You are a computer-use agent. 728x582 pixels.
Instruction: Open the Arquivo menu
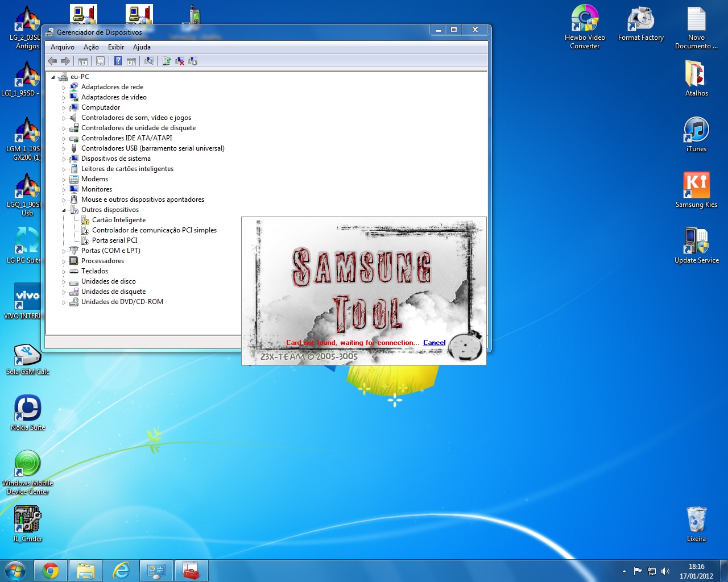[63, 47]
